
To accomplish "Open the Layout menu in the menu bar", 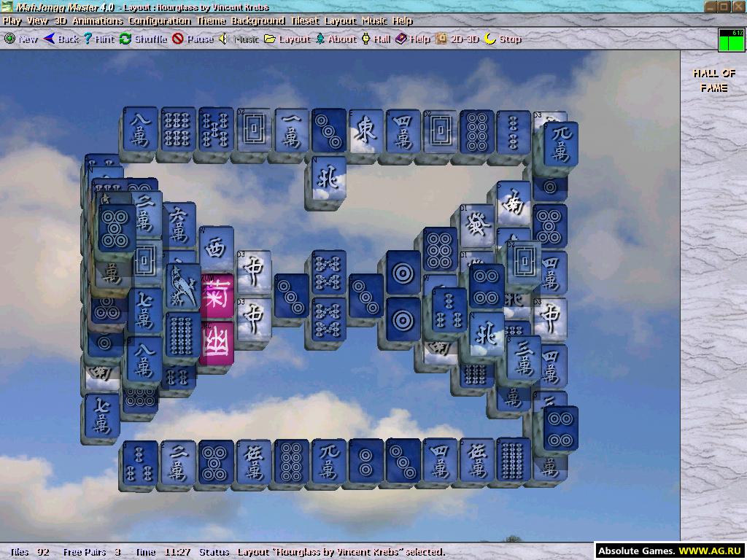I will tap(340, 21).
